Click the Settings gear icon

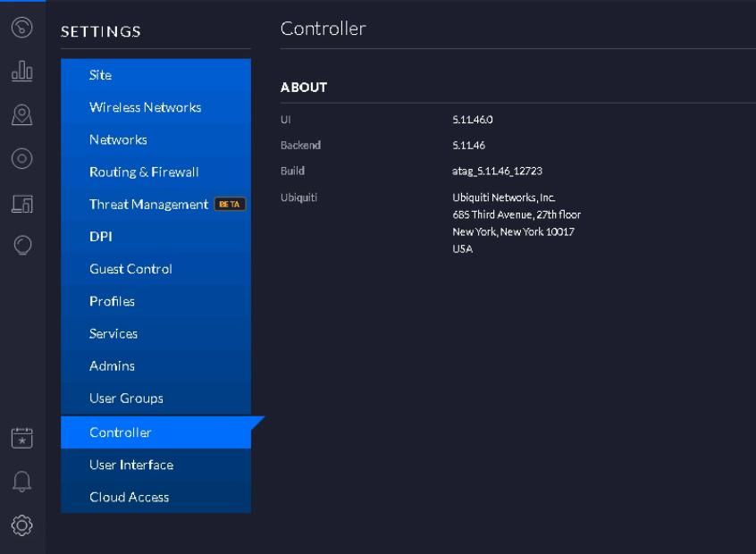click(21, 525)
